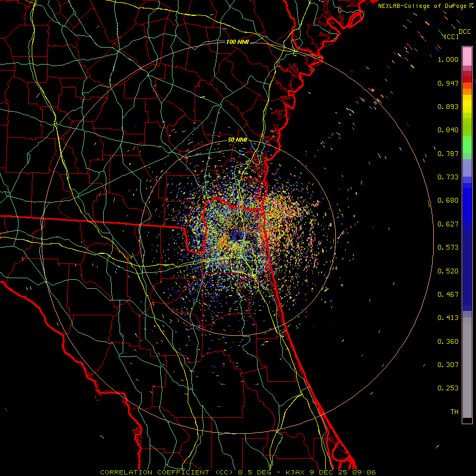Click the 1.000 color scale value
The height and width of the screenshot is (476, 476).
click(448, 59)
